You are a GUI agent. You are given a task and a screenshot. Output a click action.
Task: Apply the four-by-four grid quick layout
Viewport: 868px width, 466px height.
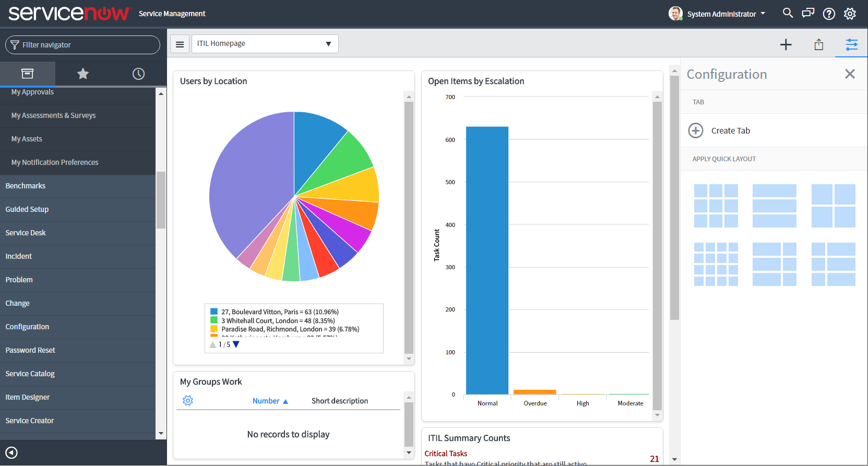pos(716,264)
